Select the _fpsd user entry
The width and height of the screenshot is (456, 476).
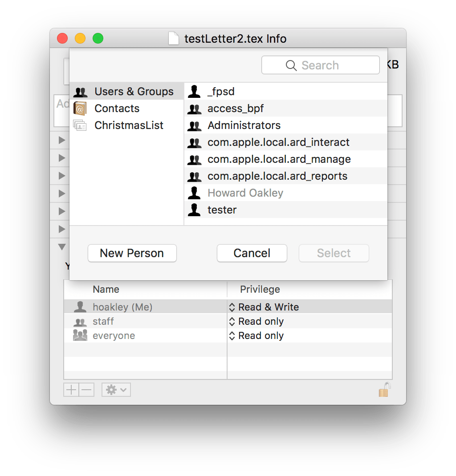click(221, 92)
